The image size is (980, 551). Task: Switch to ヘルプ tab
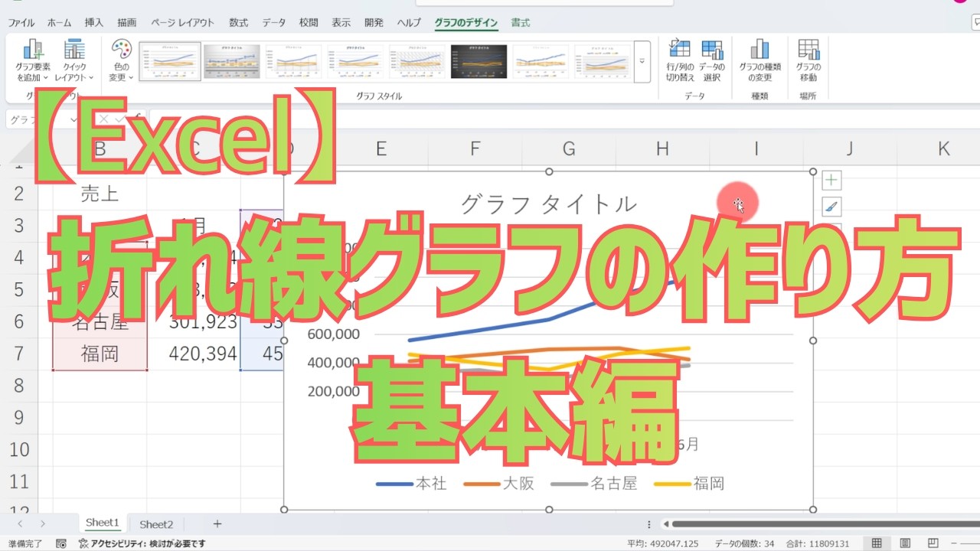click(x=409, y=23)
